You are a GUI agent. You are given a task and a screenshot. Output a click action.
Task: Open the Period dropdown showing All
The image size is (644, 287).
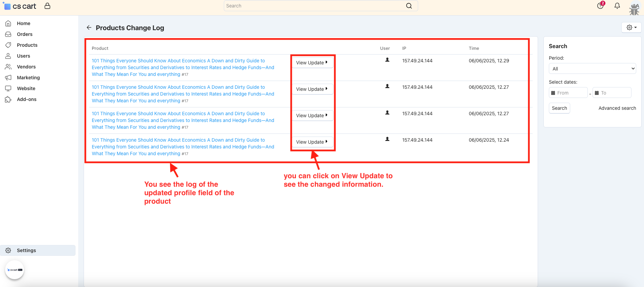coord(592,68)
